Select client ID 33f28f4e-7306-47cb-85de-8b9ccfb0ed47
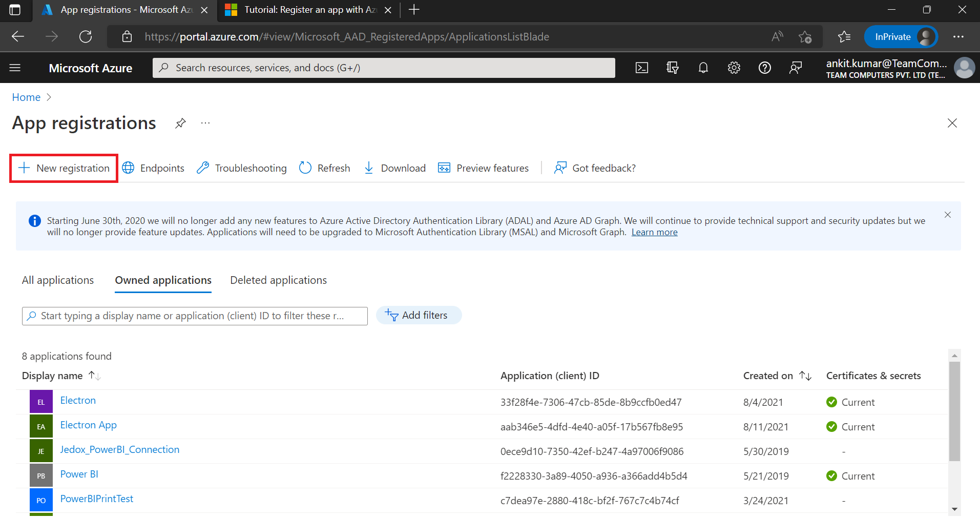 591,402
